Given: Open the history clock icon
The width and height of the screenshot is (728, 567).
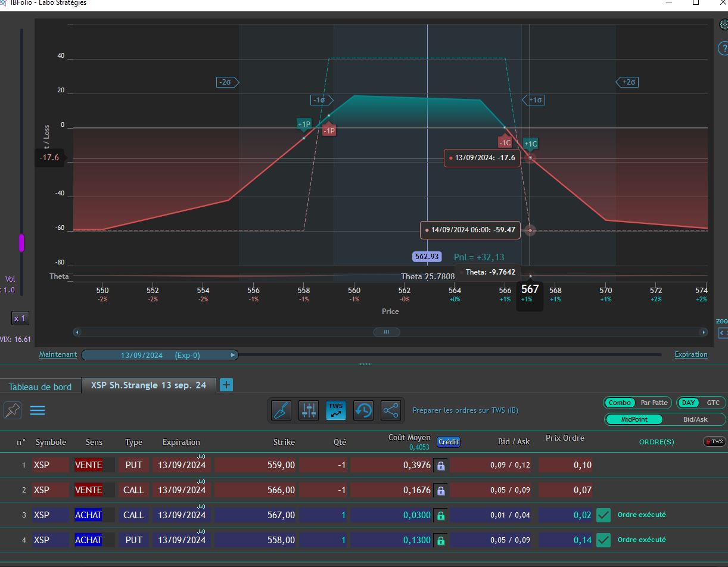Looking at the screenshot, I should 363,410.
